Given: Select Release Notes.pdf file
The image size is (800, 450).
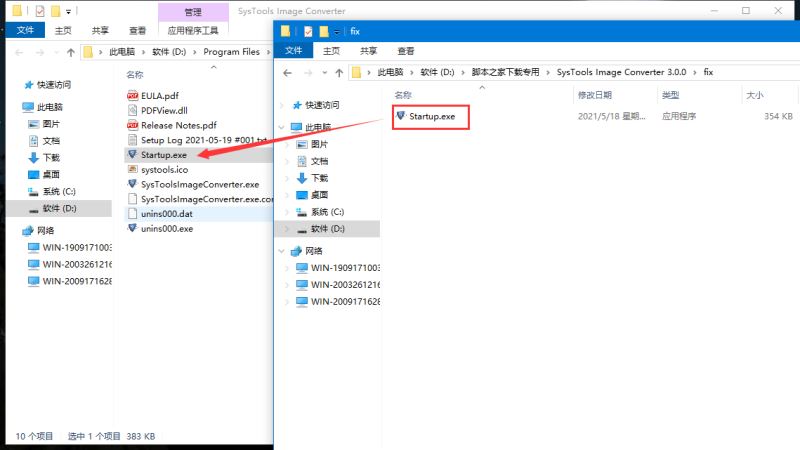Looking at the screenshot, I should coord(179,125).
